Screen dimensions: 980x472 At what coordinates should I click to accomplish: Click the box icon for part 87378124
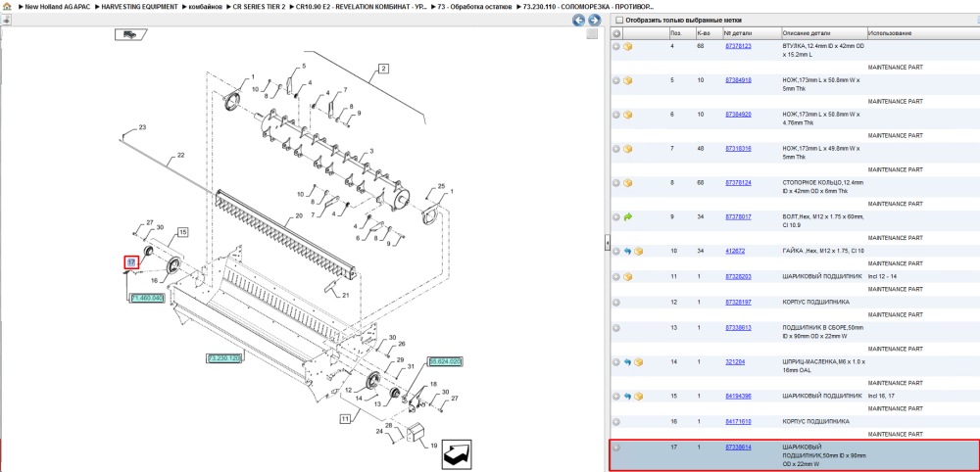pos(628,183)
